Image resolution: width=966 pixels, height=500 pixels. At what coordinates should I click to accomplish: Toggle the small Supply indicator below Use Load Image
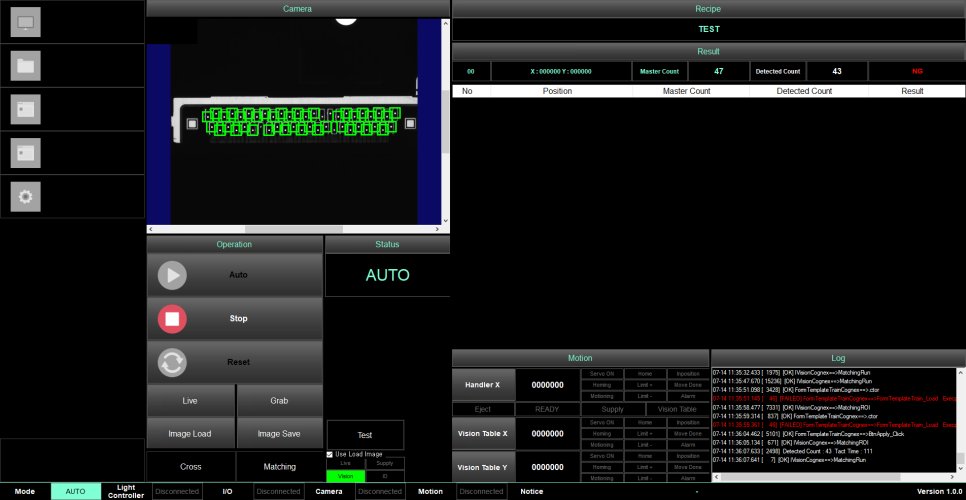point(385,463)
